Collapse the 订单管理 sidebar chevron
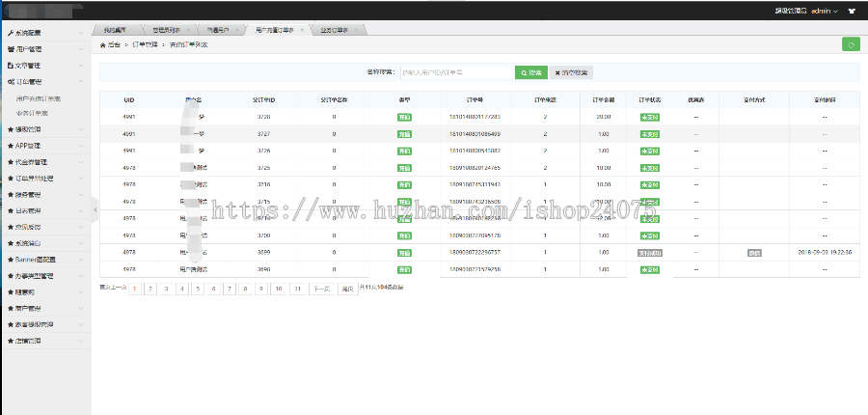Viewport: 868px width, 415px height. (81, 81)
